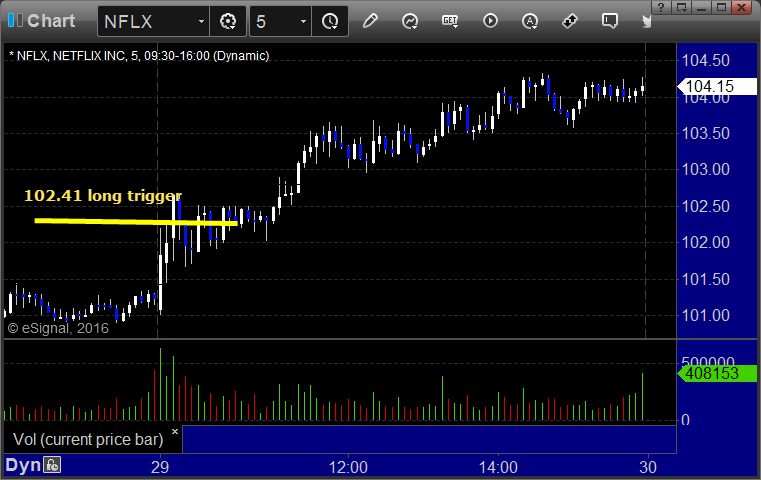This screenshot has width=761, height=480.
Task: Maximize the chart window
Action: pos(721,7)
